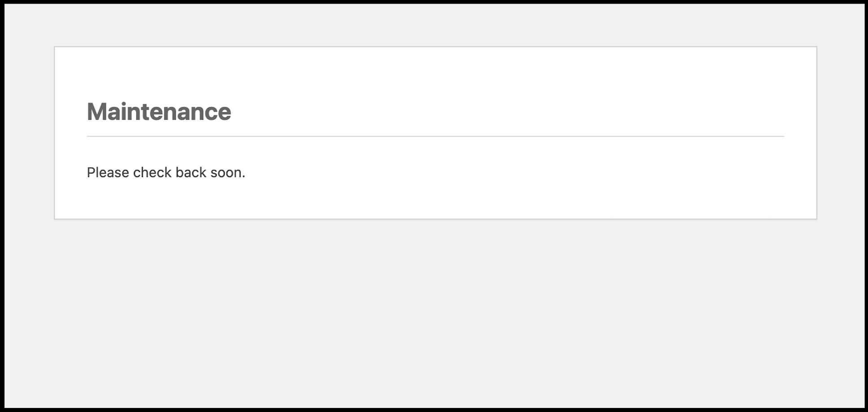868x412 pixels.
Task: Click the horizontal divider under Maintenance
Action: pyautogui.click(x=435, y=136)
